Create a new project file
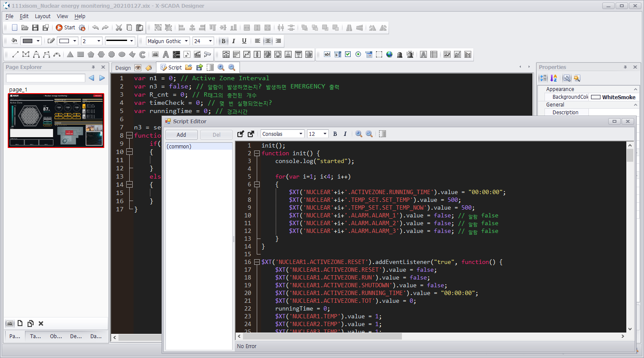Screen dimensions: 644x358 [14, 28]
